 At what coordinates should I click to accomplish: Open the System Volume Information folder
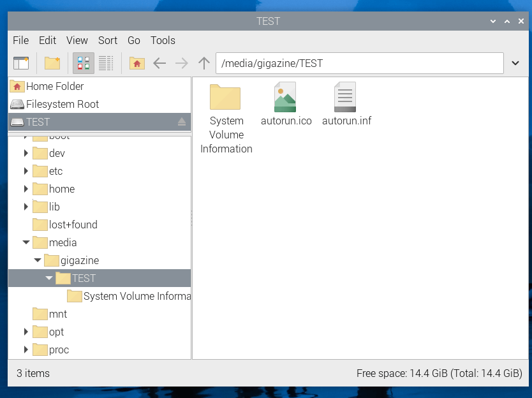[226, 97]
